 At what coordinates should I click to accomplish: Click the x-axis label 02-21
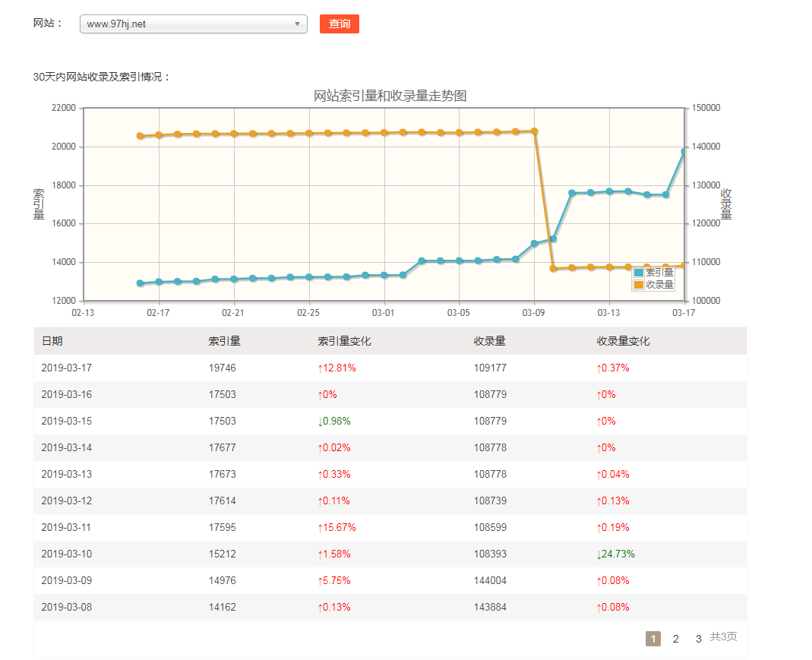click(233, 313)
